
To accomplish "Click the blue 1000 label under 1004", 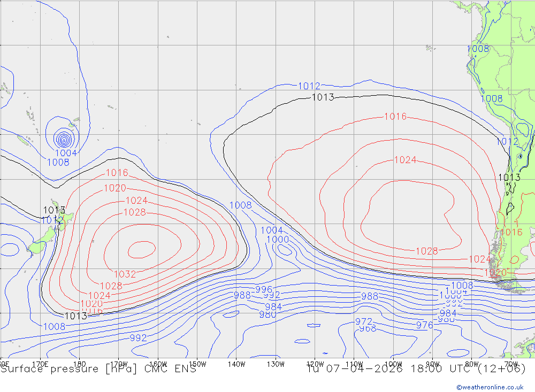I will 278,240.
